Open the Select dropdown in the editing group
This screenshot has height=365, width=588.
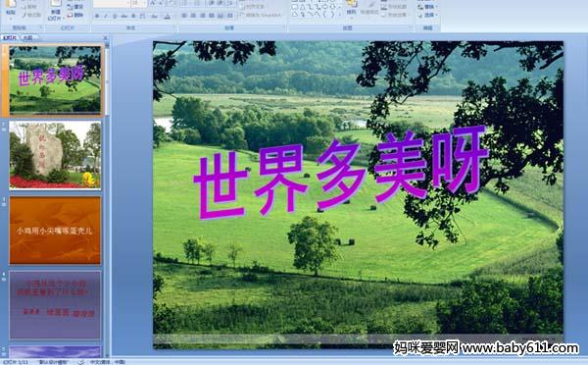(x=427, y=15)
